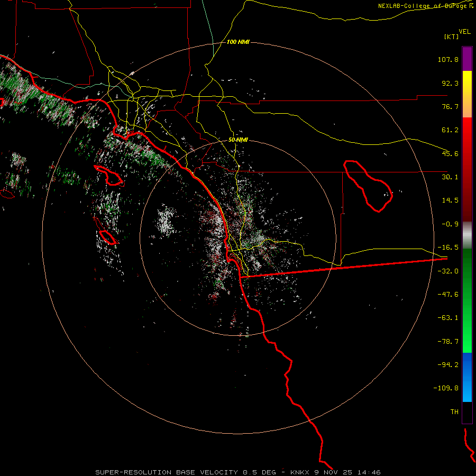Click the -47.6 velocity scale value
The image size is (476, 476).
click(x=448, y=295)
